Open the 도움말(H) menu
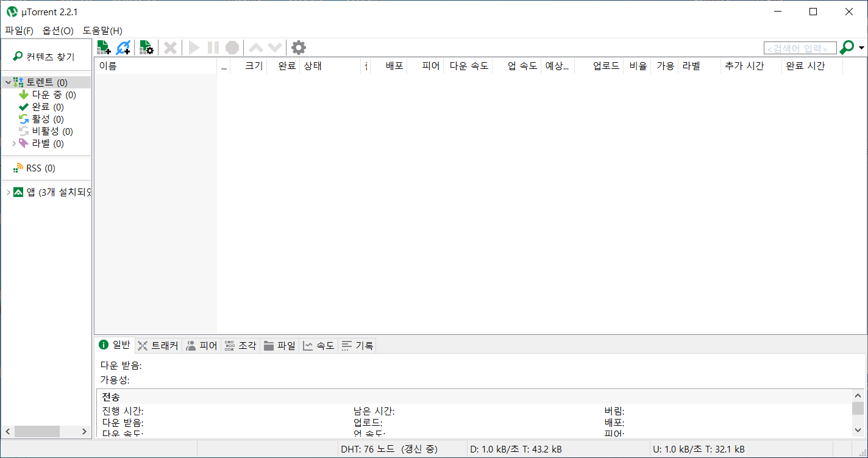The height and width of the screenshot is (458, 868). coord(102,30)
